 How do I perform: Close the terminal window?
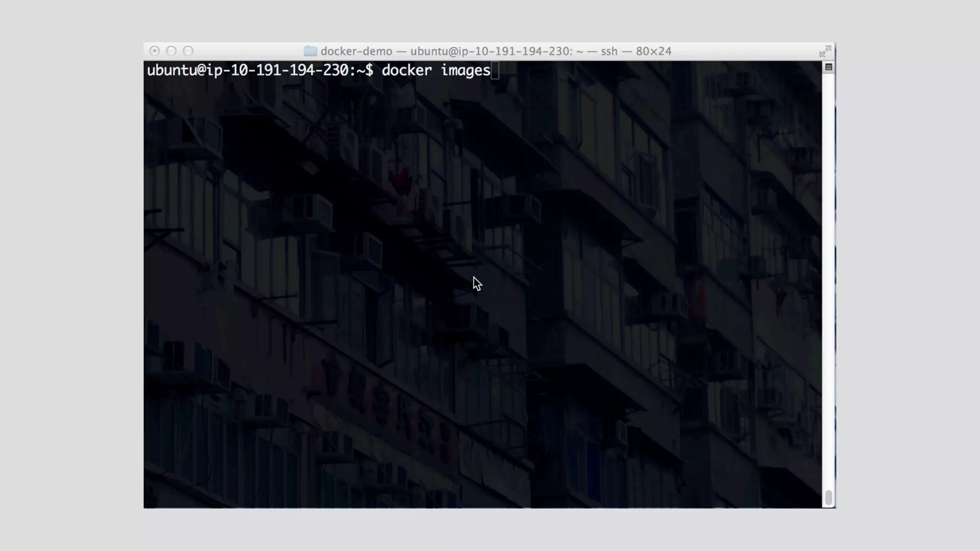pyautogui.click(x=154, y=51)
